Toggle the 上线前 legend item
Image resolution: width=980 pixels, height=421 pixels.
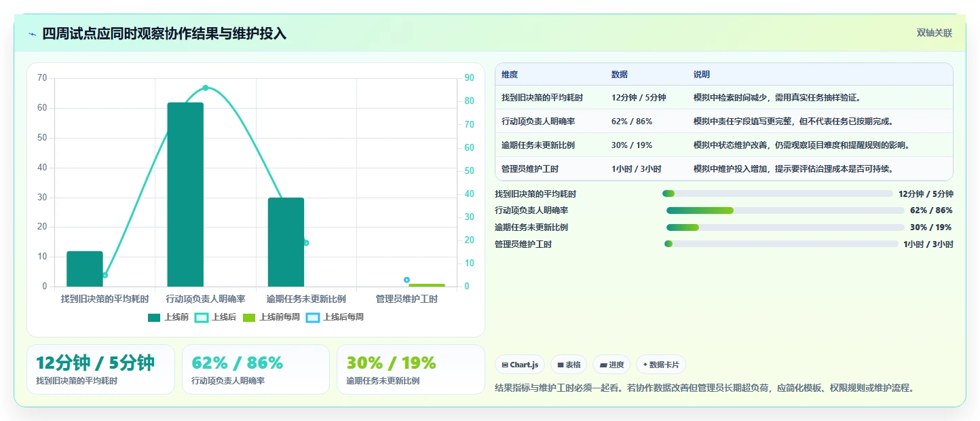[168, 317]
